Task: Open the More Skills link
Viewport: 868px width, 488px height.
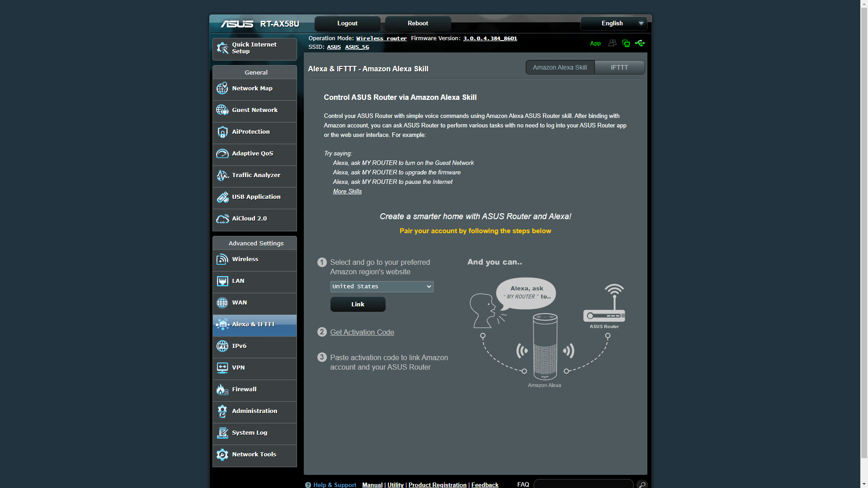Action: click(347, 192)
